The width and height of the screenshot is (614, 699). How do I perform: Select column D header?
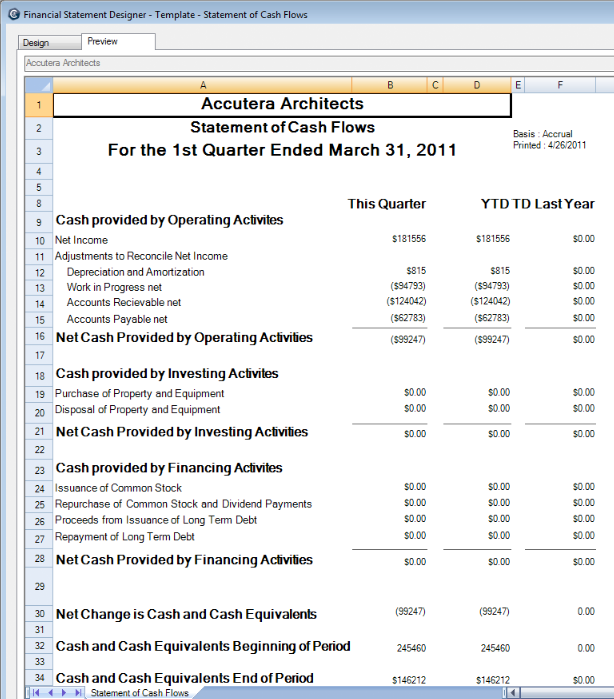click(477, 85)
